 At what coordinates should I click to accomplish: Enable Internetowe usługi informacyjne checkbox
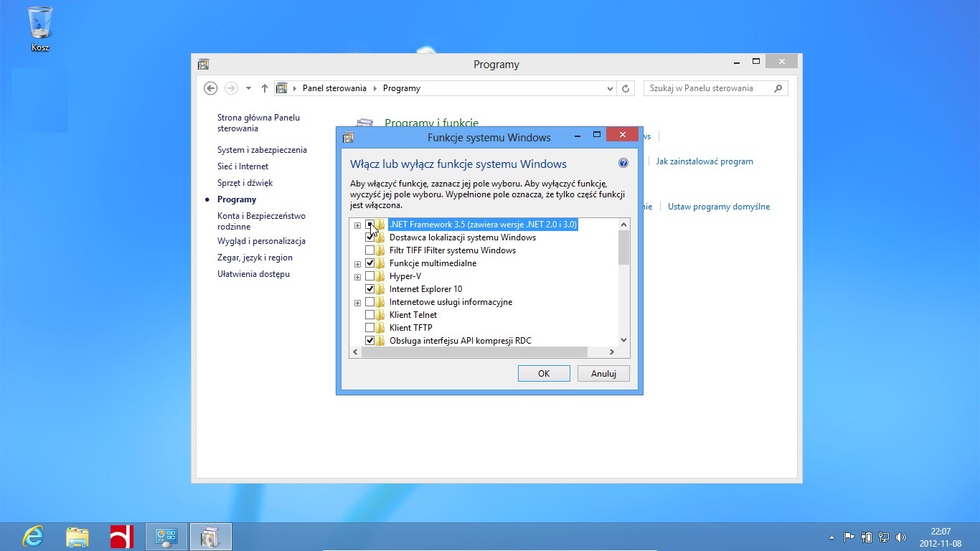[x=369, y=302]
